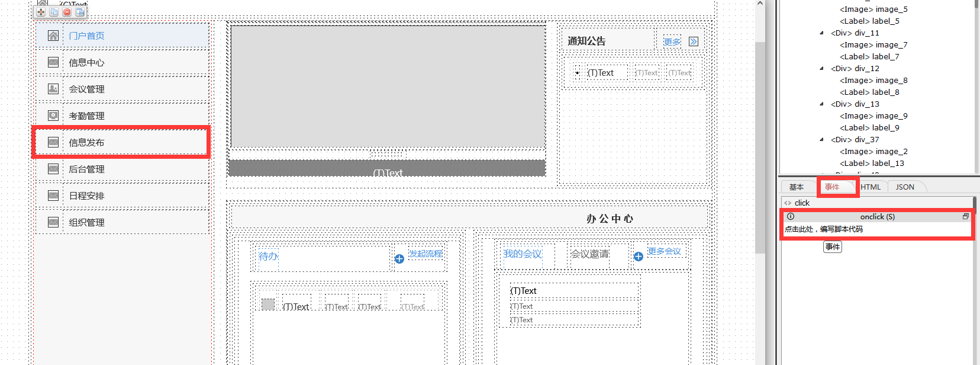This screenshot has height=365, width=980.
Task: Select the 组织管理 menu label
Action: coord(86,222)
